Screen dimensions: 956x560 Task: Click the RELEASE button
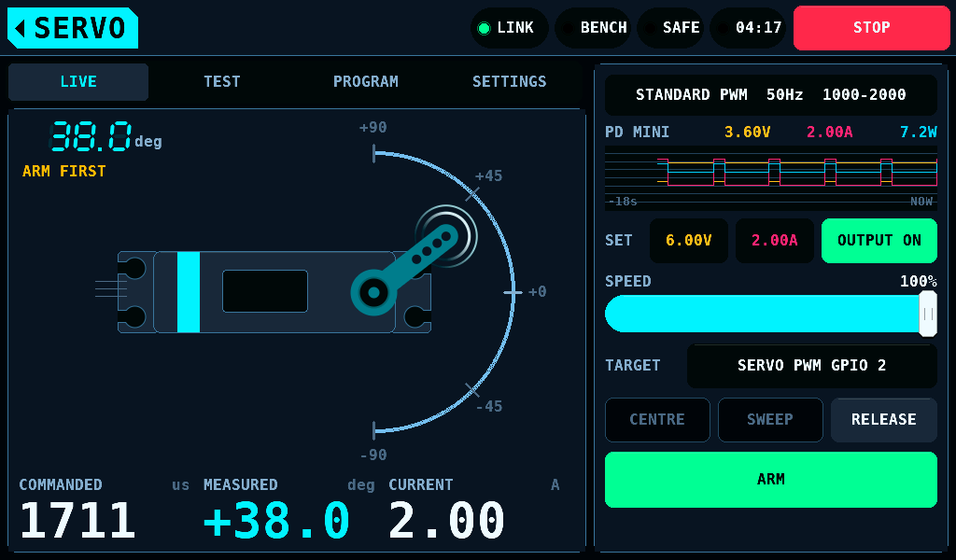884,420
